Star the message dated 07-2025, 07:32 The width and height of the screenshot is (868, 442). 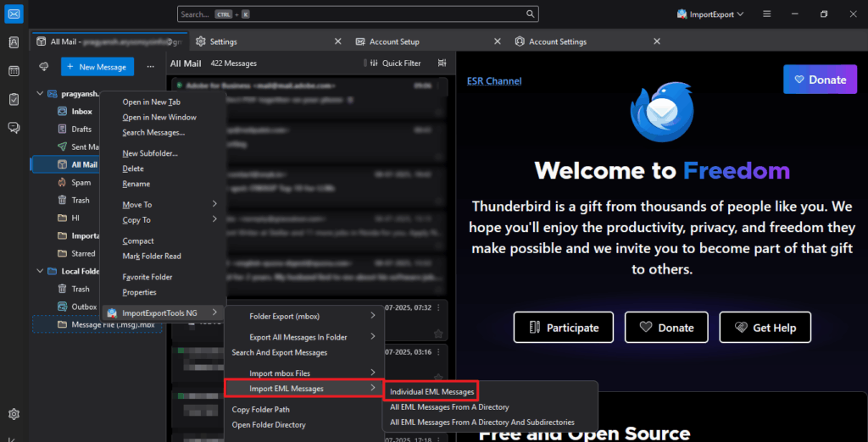click(x=438, y=334)
